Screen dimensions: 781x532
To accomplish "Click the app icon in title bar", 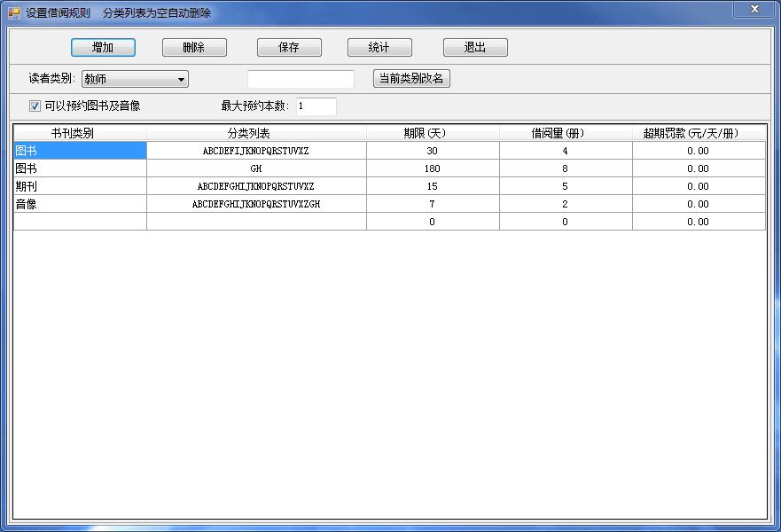I will (x=13, y=13).
